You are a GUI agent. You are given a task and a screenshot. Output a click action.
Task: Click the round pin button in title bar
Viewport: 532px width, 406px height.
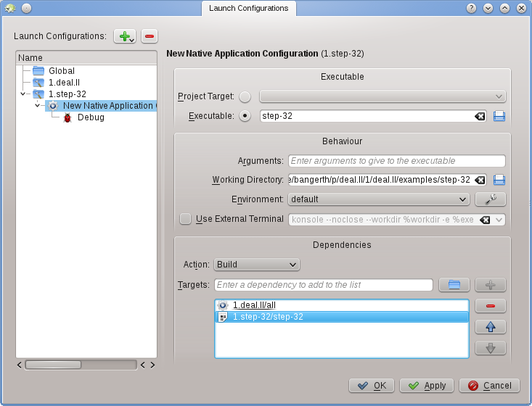click(x=26, y=8)
